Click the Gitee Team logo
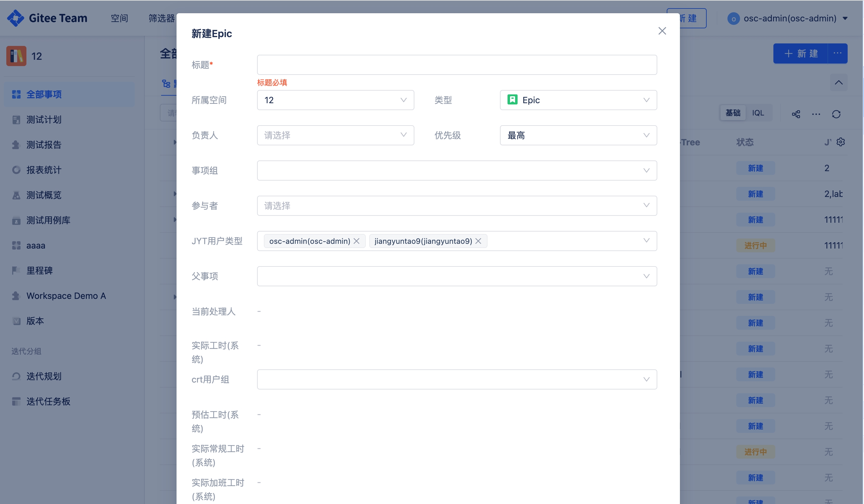This screenshot has width=864, height=504. pyautogui.click(x=47, y=18)
